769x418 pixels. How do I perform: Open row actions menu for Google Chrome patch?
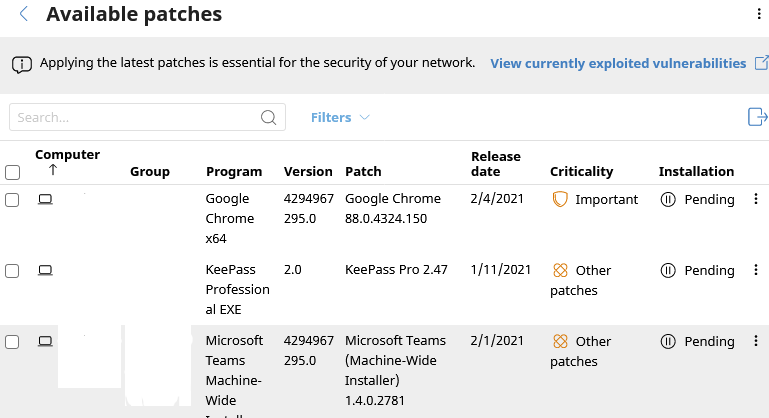(x=756, y=199)
